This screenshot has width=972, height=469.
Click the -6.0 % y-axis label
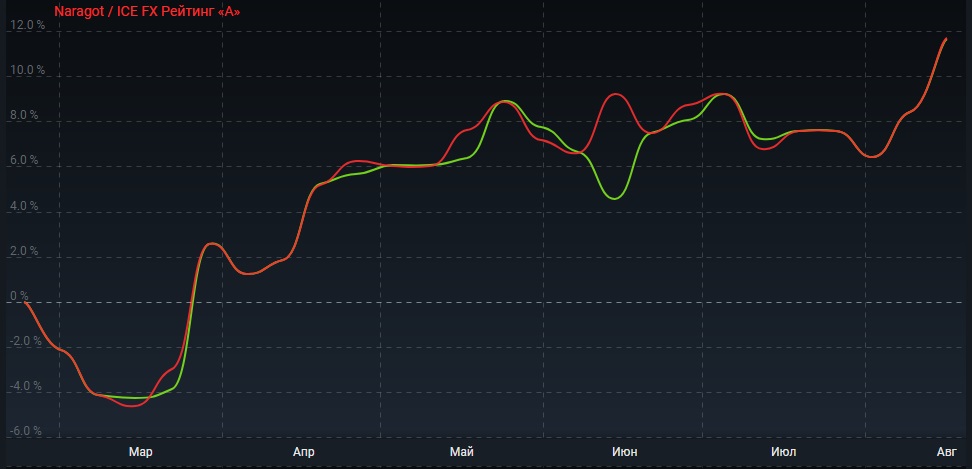coord(24,432)
